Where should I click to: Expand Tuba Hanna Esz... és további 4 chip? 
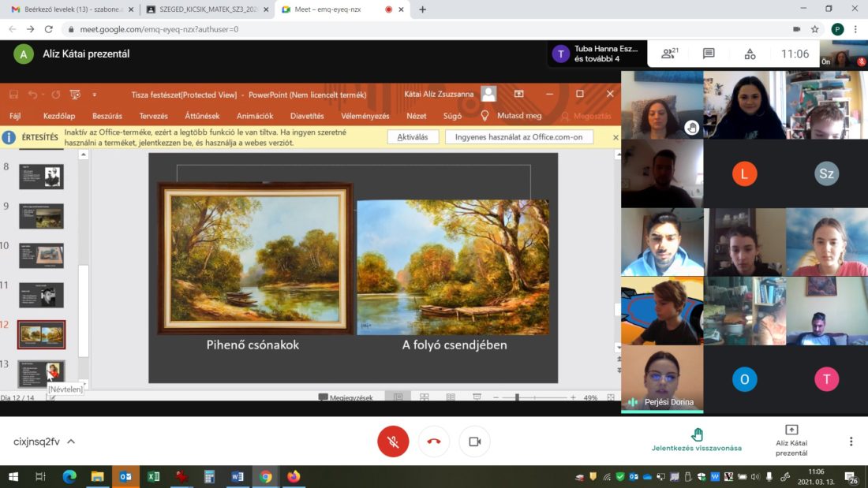click(x=597, y=54)
